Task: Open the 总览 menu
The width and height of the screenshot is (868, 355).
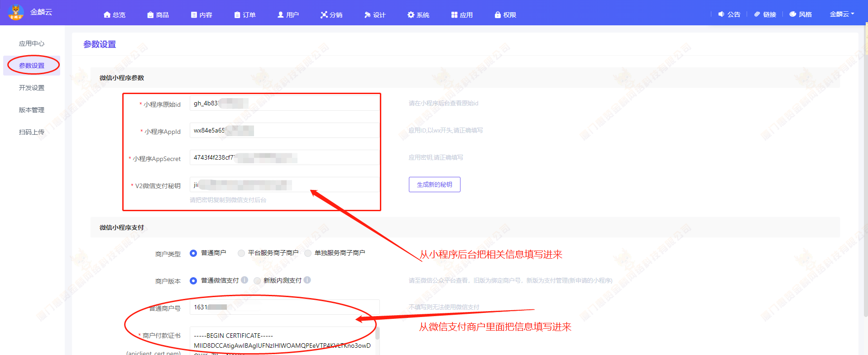Action: point(115,15)
